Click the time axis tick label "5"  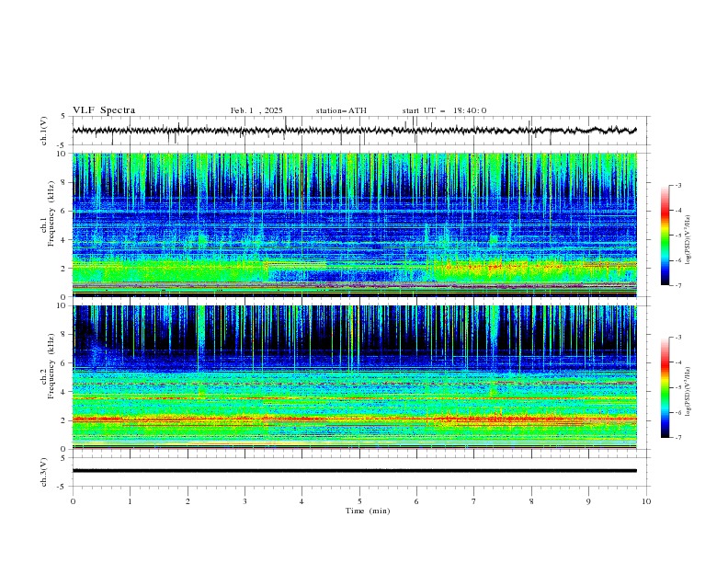(359, 501)
